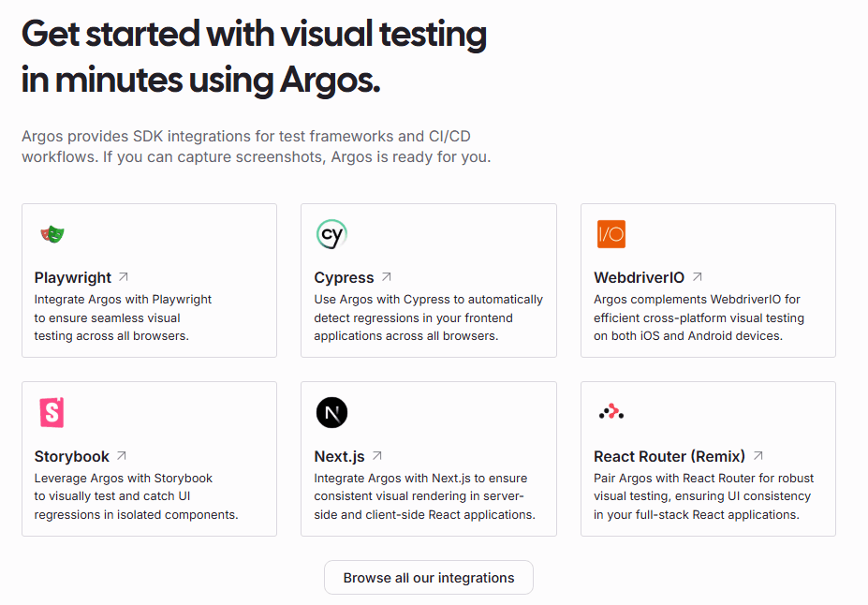Open the Playwright integration link title
Image resolution: width=868 pixels, height=605 pixels.
(72, 277)
